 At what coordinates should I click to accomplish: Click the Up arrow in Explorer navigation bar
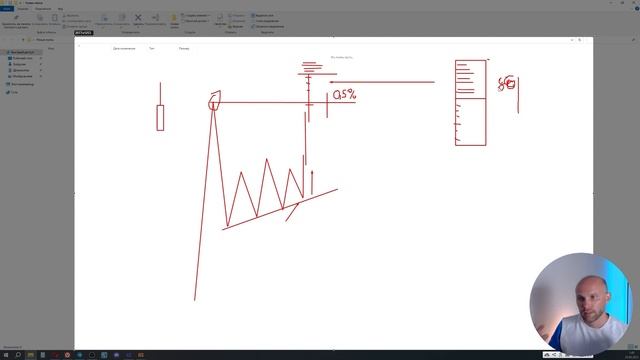click(x=23, y=40)
